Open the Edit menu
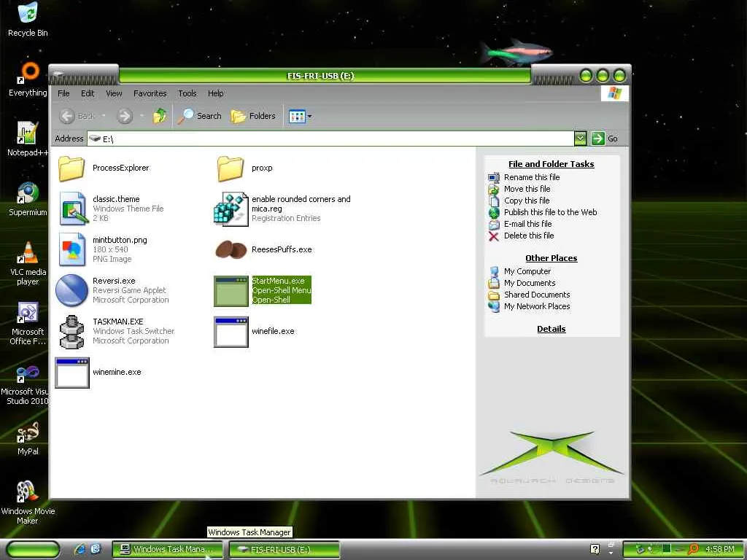Image resolution: width=747 pixels, height=560 pixels. (88, 93)
